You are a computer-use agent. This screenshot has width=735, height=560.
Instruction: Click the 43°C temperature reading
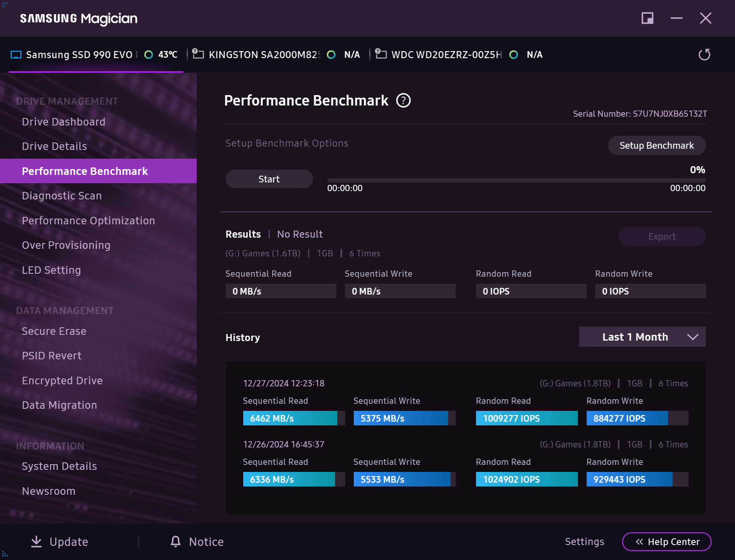coord(168,55)
